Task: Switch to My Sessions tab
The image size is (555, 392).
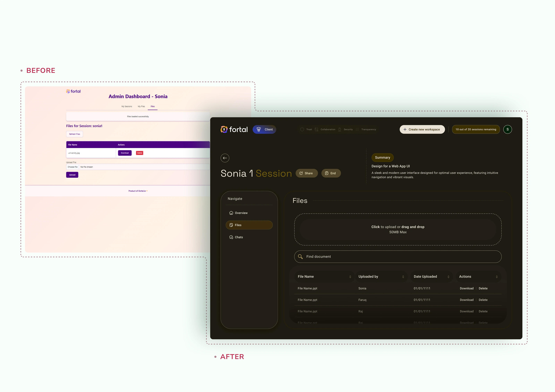Action: [x=127, y=106]
